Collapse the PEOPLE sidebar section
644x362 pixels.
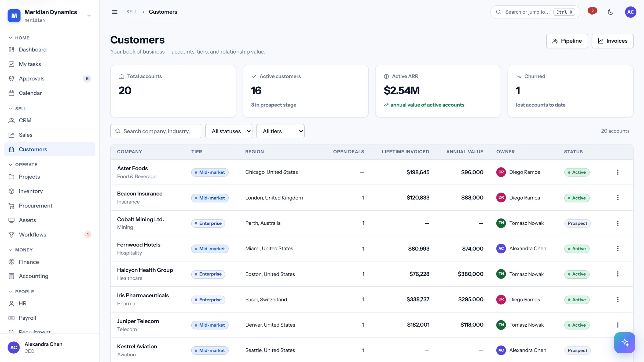[21, 292]
